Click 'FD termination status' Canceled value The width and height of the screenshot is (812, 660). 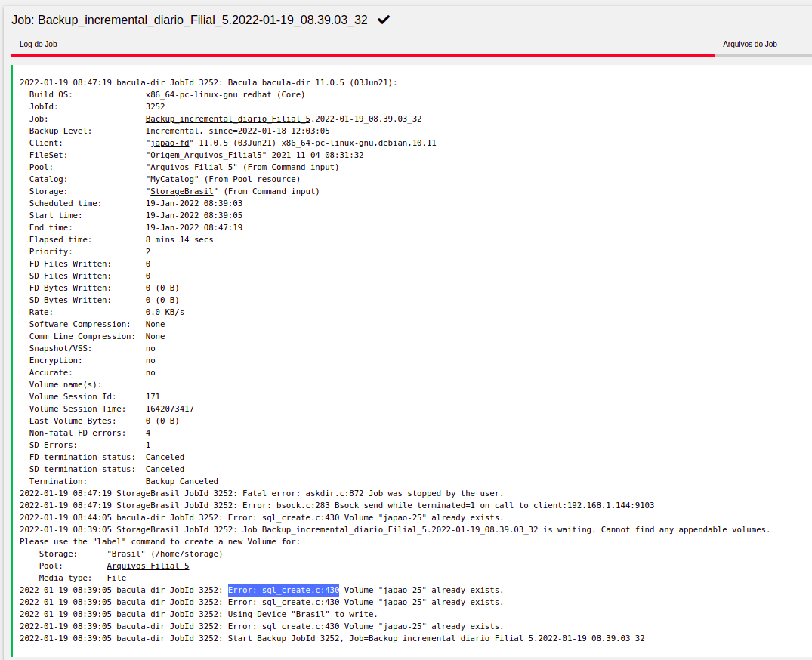(165, 457)
